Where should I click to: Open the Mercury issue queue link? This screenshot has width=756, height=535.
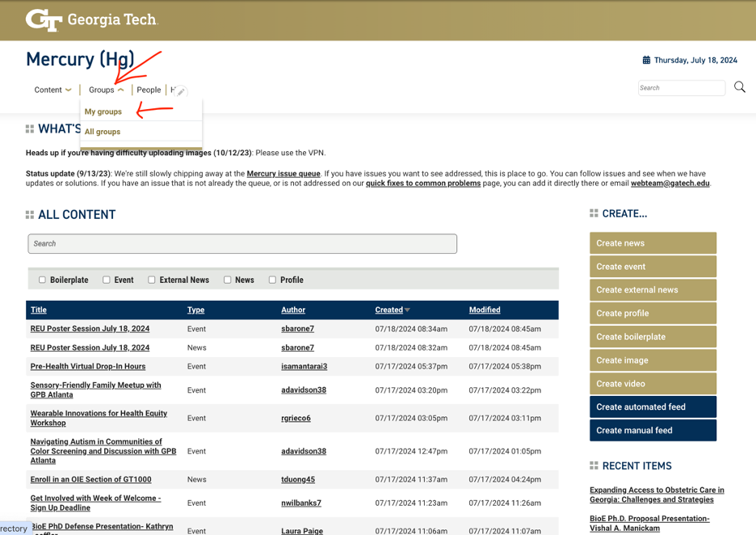click(x=283, y=174)
